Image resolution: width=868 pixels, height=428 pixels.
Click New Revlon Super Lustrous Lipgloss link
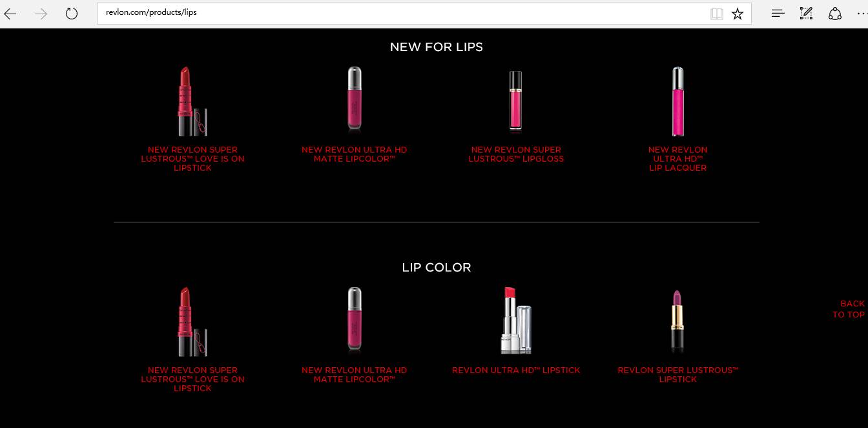coord(516,154)
